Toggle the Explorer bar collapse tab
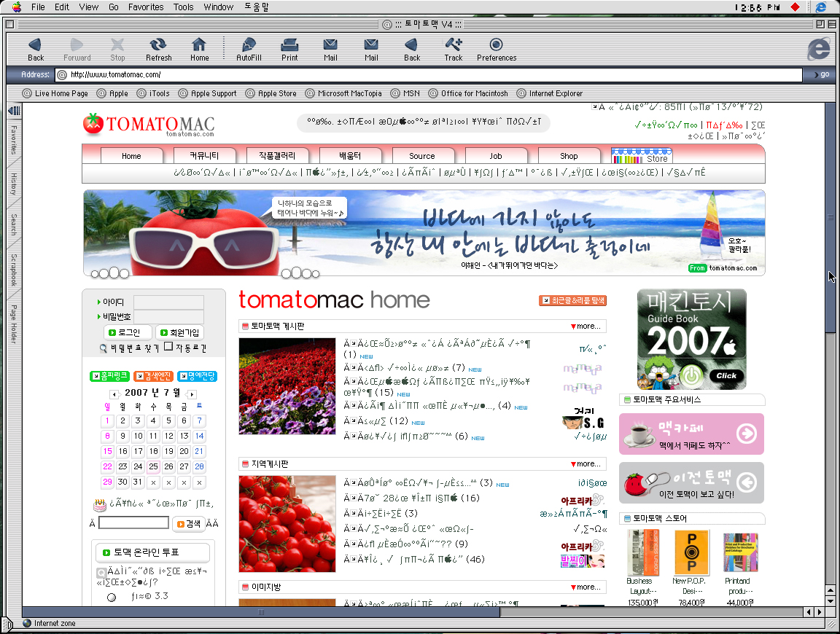The width and height of the screenshot is (840, 634). (x=13, y=111)
